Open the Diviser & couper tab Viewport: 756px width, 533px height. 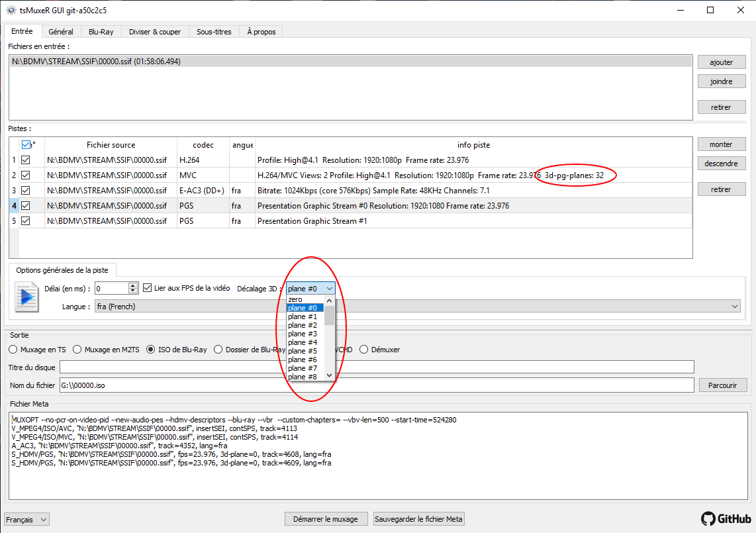(155, 32)
